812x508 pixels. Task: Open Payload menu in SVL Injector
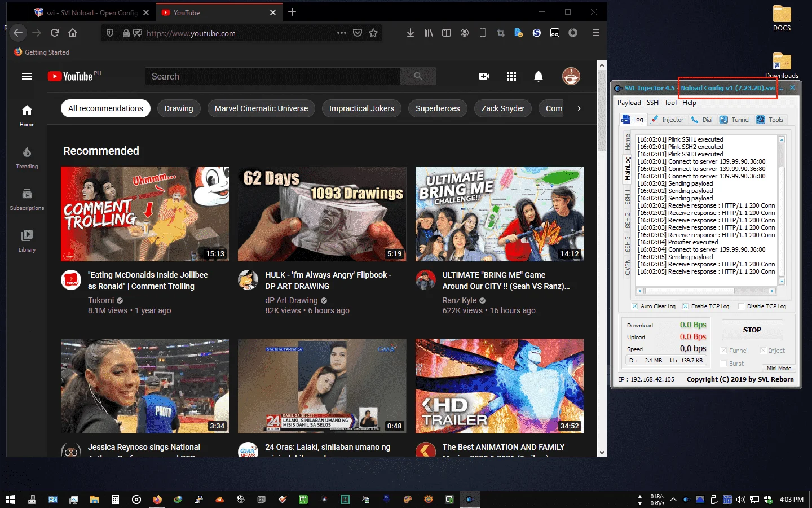click(x=629, y=103)
